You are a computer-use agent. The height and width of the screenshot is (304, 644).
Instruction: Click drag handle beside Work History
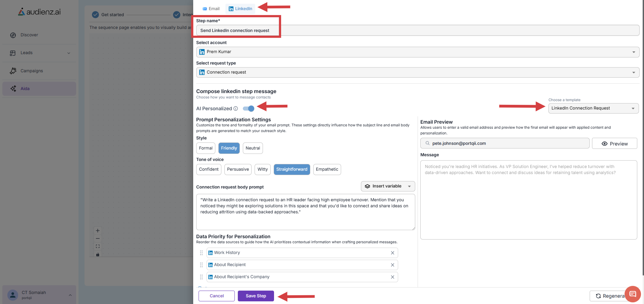pos(201,253)
